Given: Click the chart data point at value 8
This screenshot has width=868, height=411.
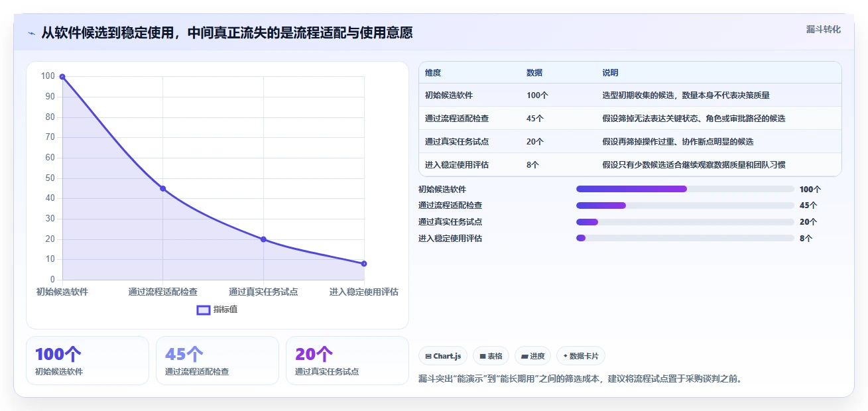Looking at the screenshot, I should [x=364, y=264].
